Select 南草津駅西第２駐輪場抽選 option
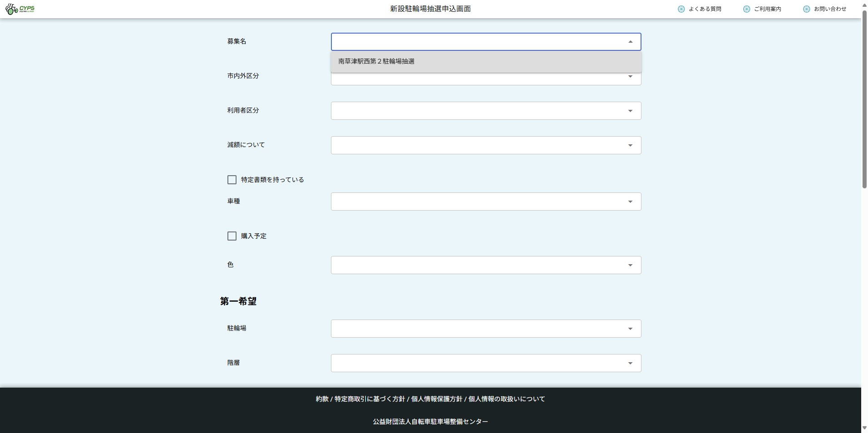This screenshot has height=433, width=868. (x=376, y=61)
